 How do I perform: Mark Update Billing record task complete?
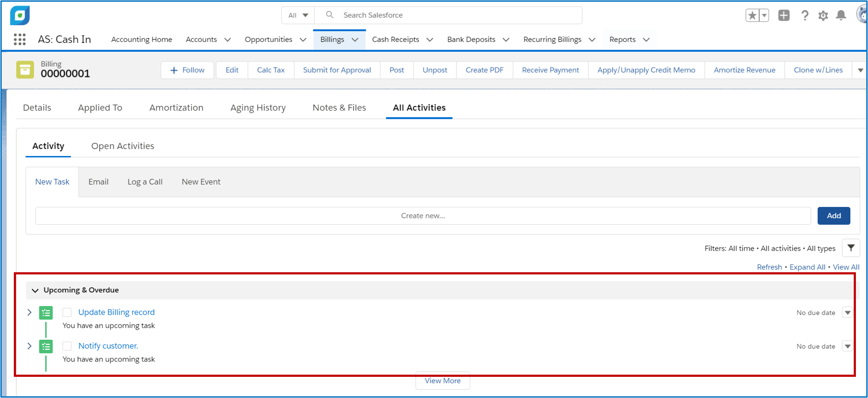[67, 312]
